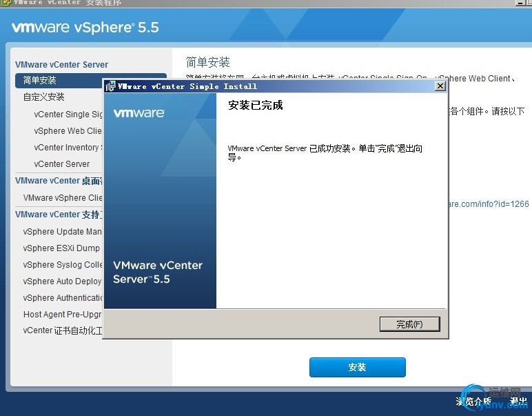Screen dimensions: 532x416
Task: Click the success message text in dialog
Action: pos(325,153)
